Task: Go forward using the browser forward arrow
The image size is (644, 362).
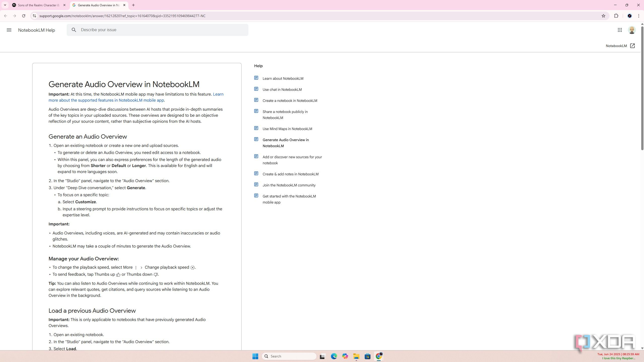Action: coord(15,16)
